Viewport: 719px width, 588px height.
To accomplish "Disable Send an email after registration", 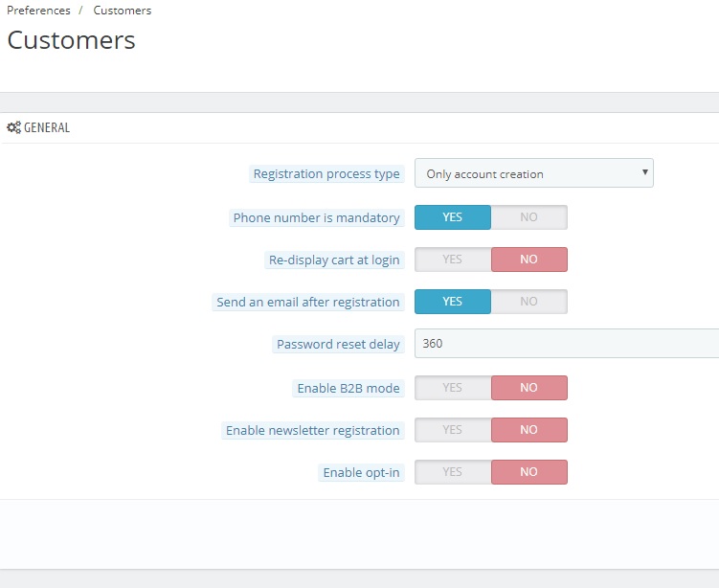I will (528, 302).
